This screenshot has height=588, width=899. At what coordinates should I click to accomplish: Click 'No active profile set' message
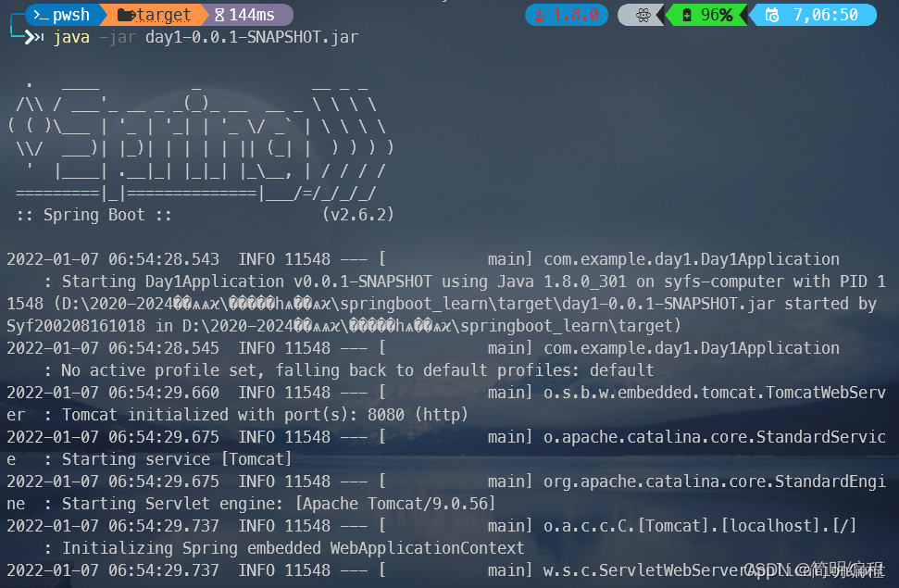159,370
